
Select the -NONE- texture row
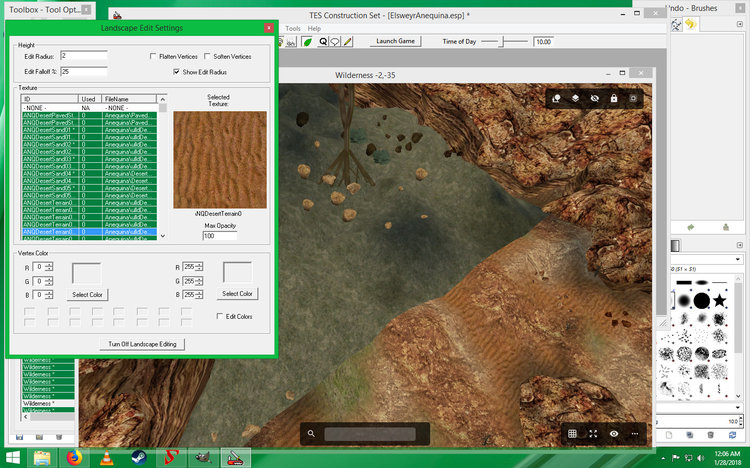[89, 108]
